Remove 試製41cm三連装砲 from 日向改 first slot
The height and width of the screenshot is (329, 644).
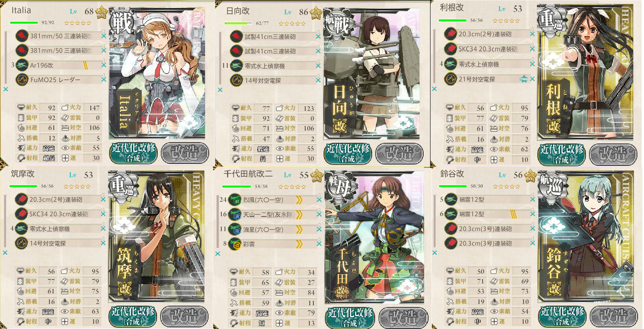pos(318,37)
